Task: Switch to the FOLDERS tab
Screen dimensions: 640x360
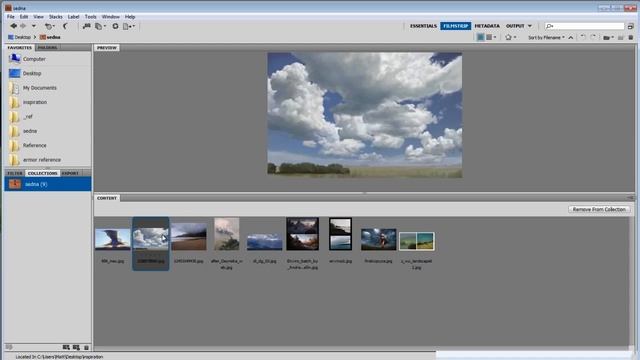Action: [x=47, y=47]
